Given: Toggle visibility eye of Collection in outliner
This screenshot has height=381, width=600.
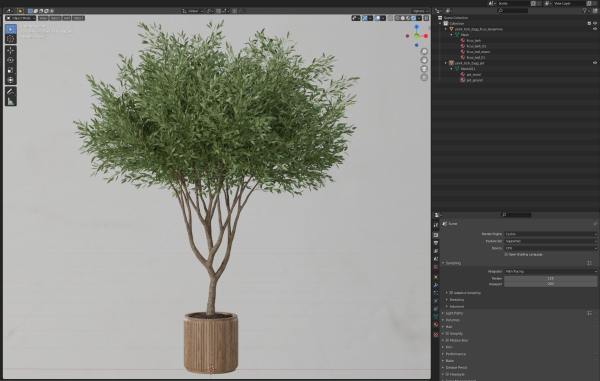Looking at the screenshot, I should pos(595,23).
